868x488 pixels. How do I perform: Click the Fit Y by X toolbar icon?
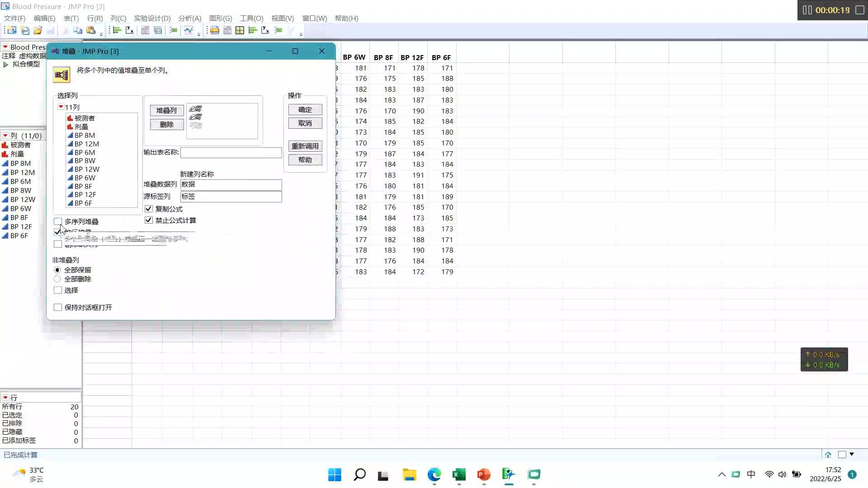coord(130,30)
